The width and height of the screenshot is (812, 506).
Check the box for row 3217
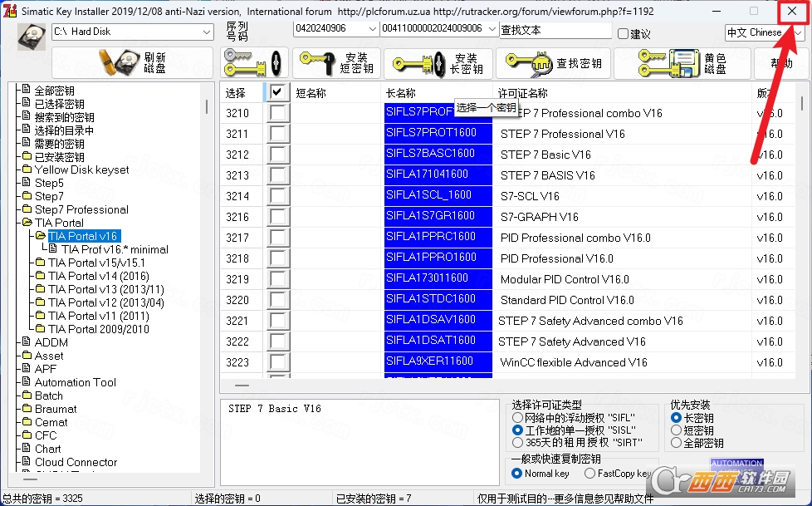point(277,238)
